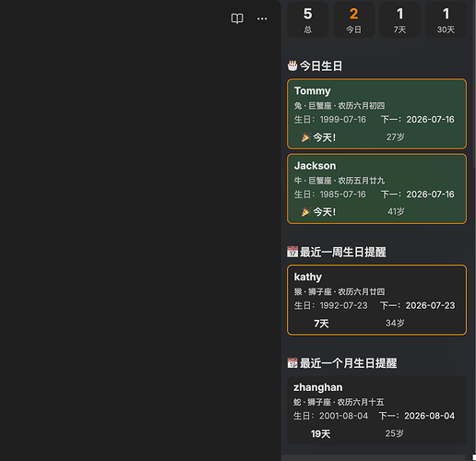Select the 30天 count card
The height and width of the screenshot is (461, 476).
point(446,20)
